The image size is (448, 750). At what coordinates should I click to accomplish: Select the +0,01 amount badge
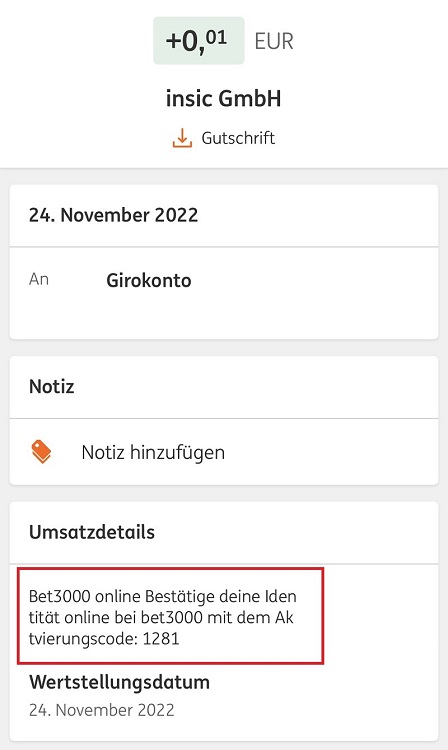click(198, 41)
